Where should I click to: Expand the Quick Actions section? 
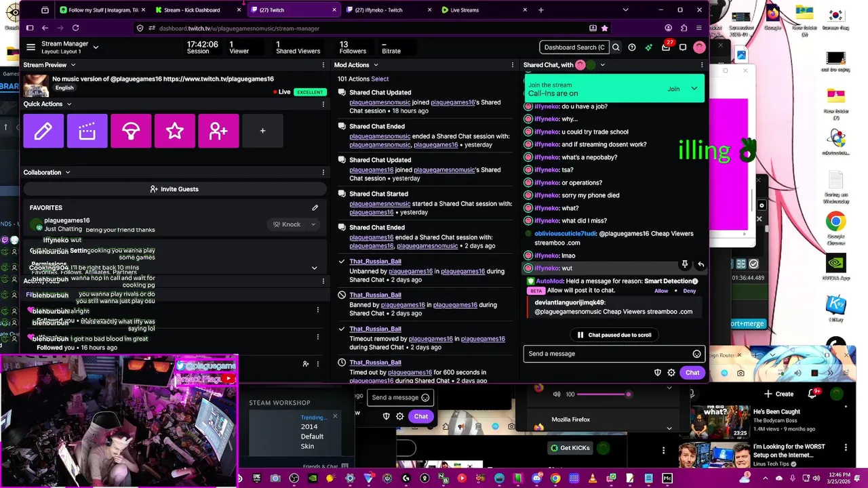(69, 104)
